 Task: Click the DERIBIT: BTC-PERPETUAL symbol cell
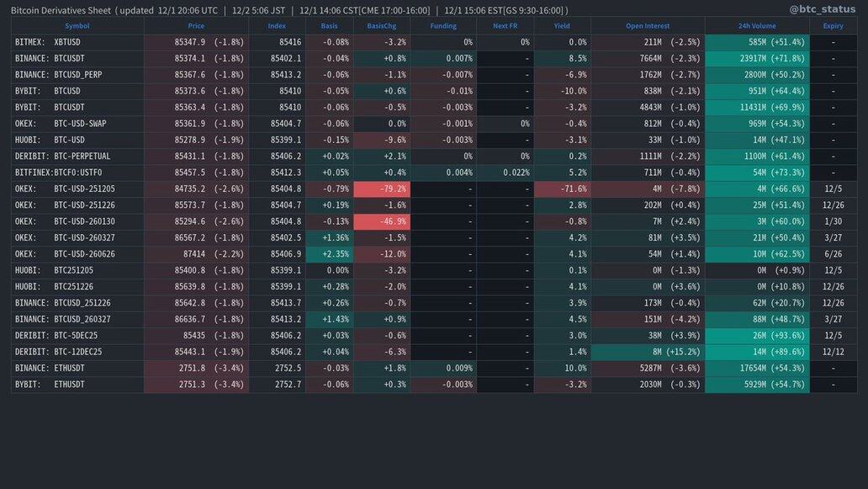pyautogui.click(x=77, y=157)
